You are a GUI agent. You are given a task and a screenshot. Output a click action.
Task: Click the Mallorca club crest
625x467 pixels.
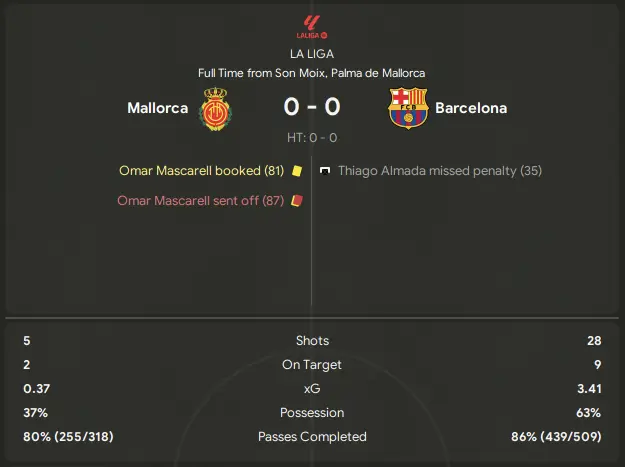click(215, 109)
